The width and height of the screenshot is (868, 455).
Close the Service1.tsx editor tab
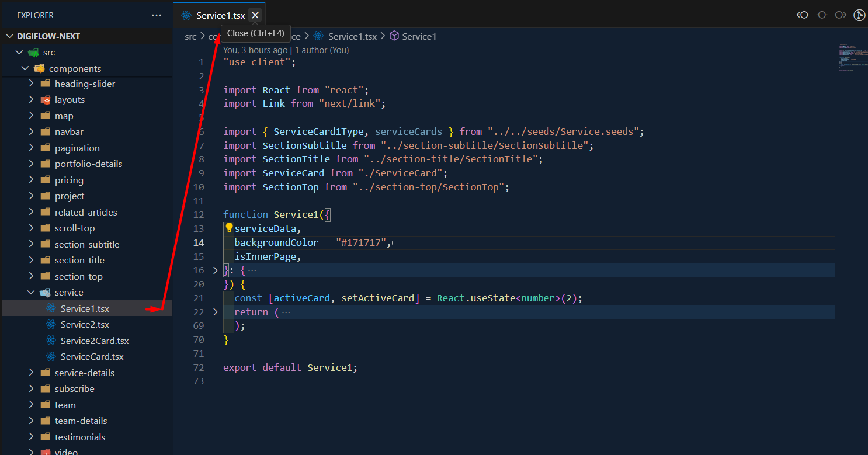point(255,16)
